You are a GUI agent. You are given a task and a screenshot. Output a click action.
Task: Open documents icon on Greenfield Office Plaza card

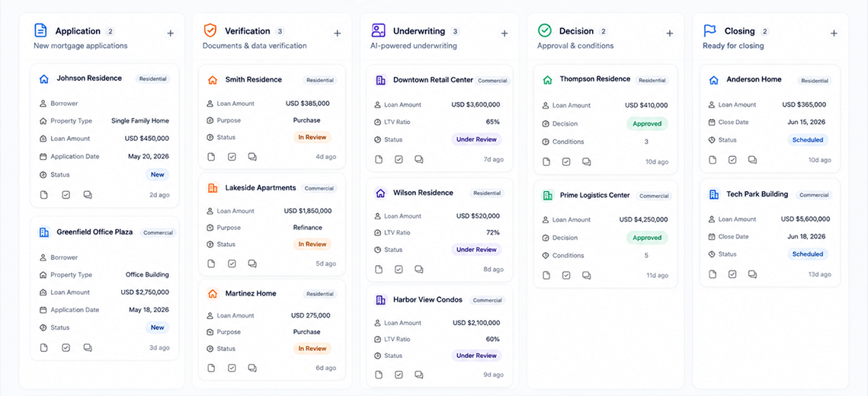(43, 347)
